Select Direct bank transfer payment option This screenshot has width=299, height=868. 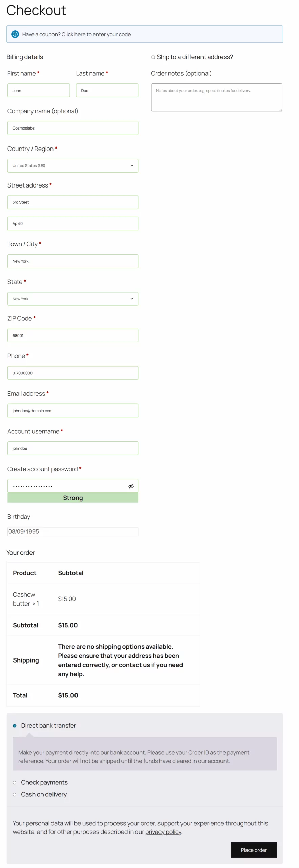click(x=15, y=726)
